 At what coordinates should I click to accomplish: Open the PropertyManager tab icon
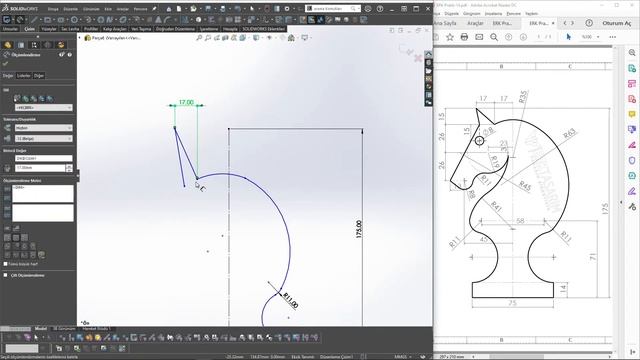[21, 45]
